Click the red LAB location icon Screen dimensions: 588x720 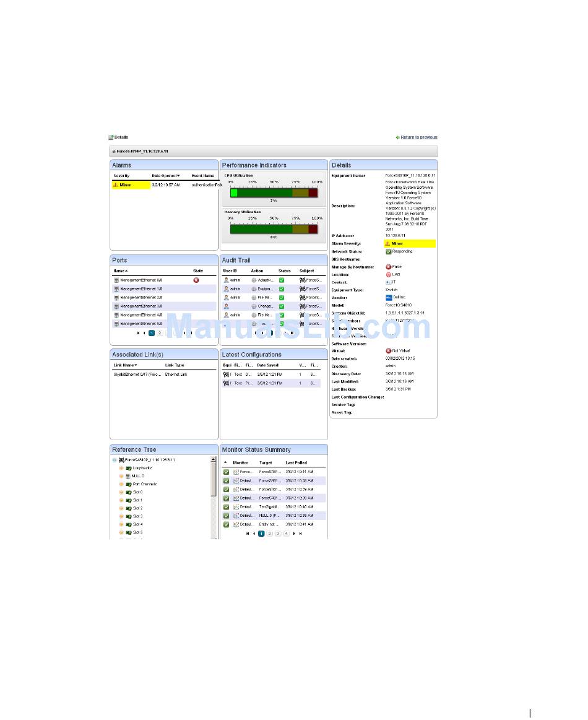click(x=388, y=274)
